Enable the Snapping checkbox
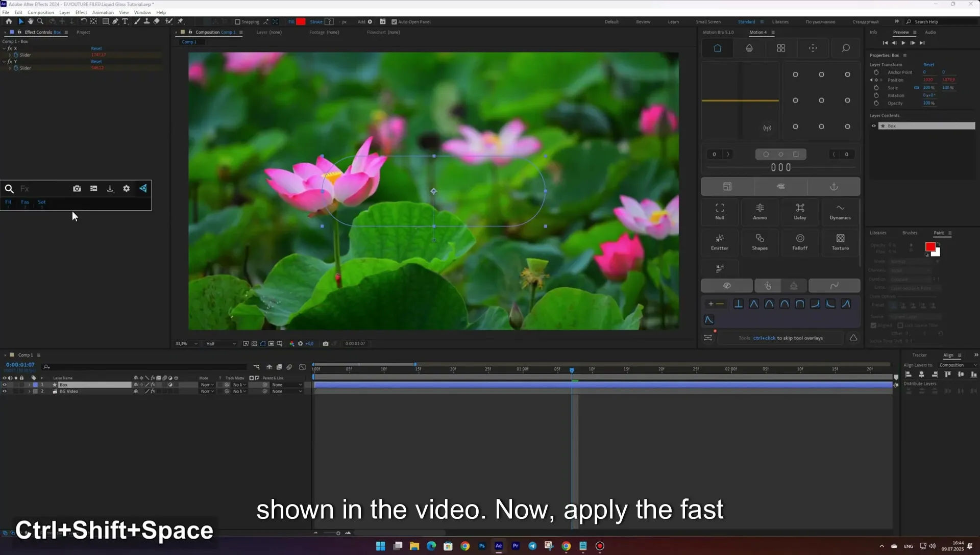The height and width of the screenshot is (555, 980). click(x=237, y=22)
